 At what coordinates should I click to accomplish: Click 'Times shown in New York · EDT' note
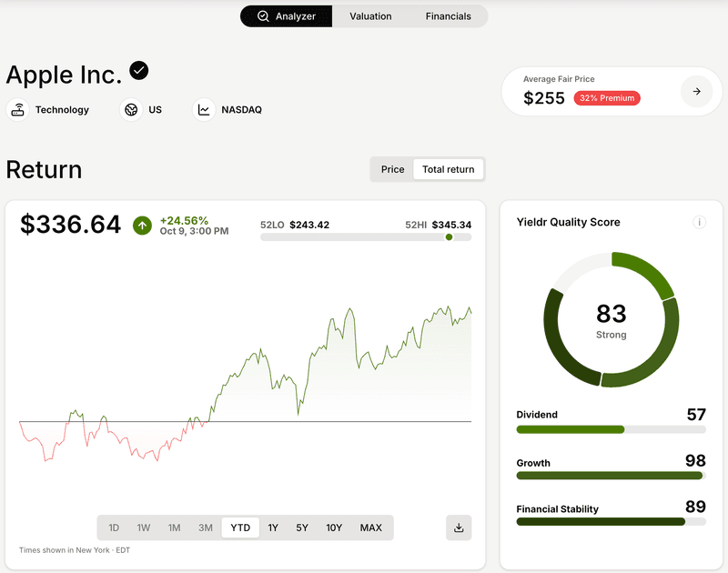[75, 549]
